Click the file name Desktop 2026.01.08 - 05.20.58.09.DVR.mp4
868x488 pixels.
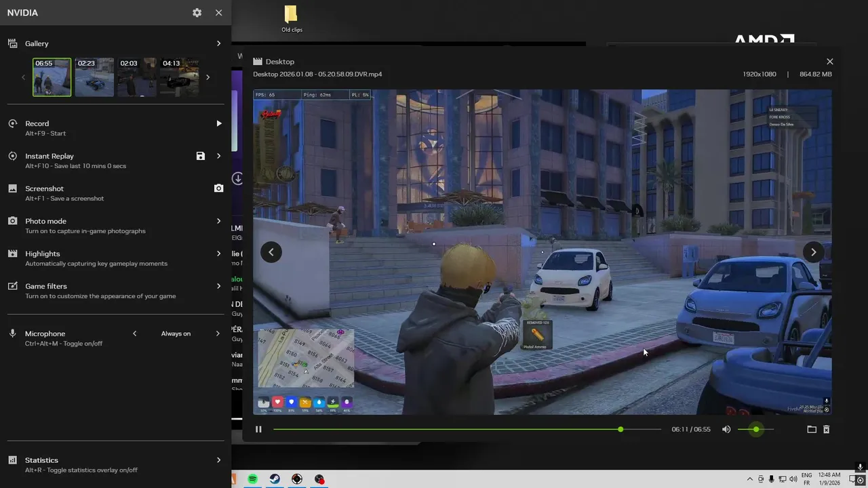point(317,74)
